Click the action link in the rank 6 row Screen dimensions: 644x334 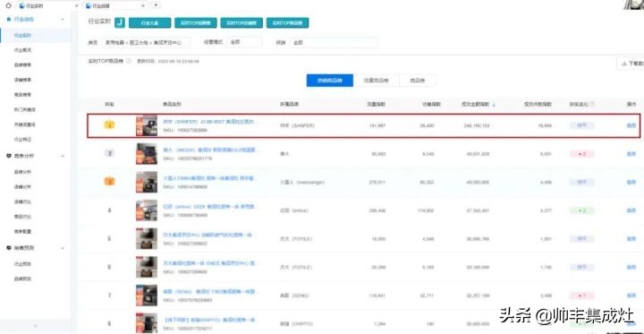coord(631,268)
